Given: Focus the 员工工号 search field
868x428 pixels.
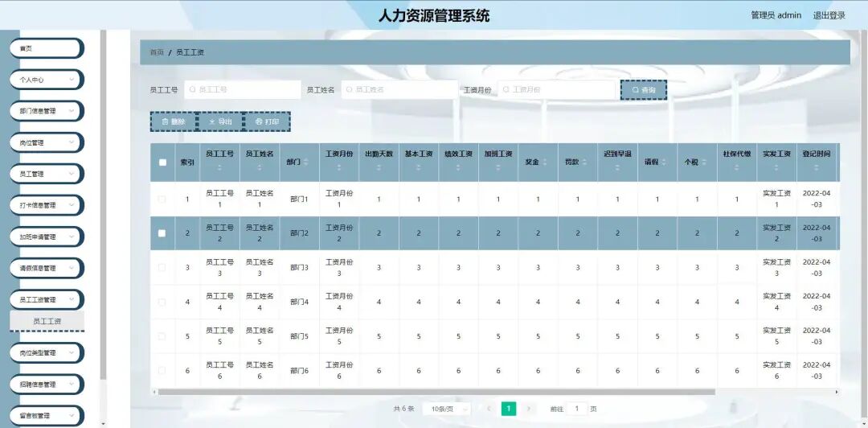Looking at the screenshot, I should 243,89.
